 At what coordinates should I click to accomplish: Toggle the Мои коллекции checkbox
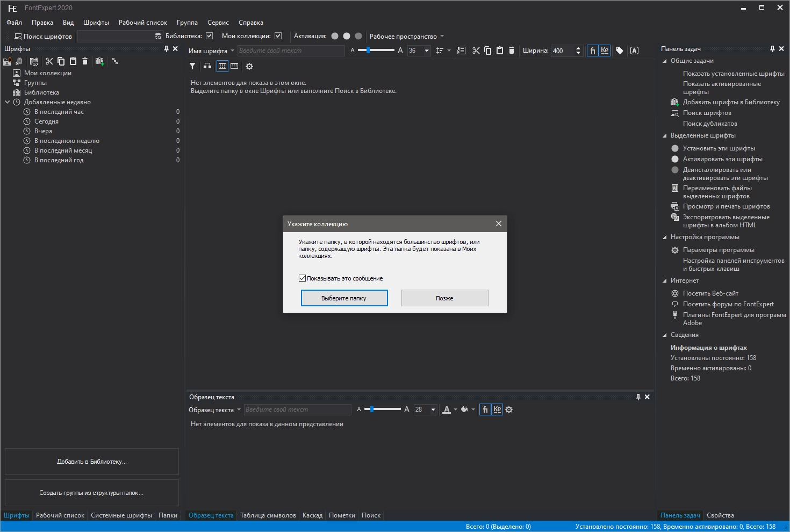pos(278,36)
